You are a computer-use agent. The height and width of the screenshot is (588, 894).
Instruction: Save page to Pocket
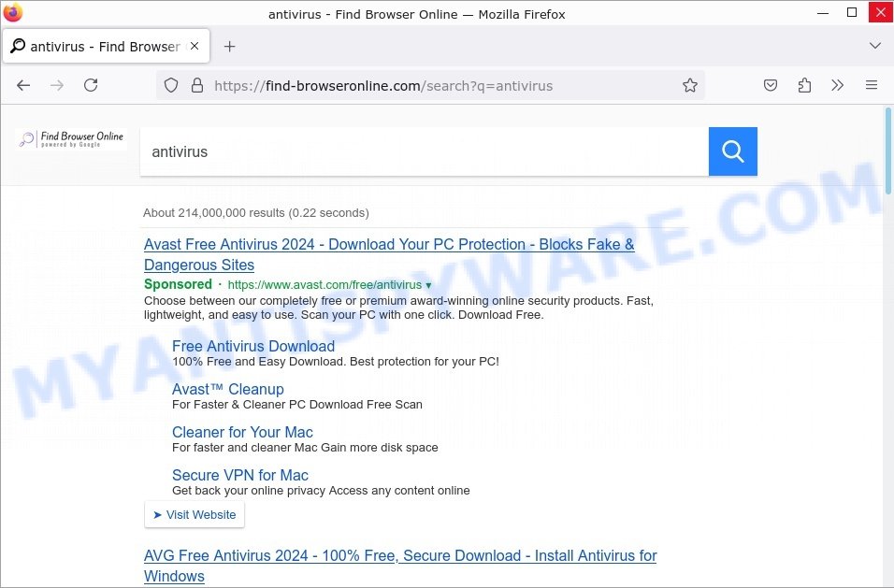click(x=771, y=85)
